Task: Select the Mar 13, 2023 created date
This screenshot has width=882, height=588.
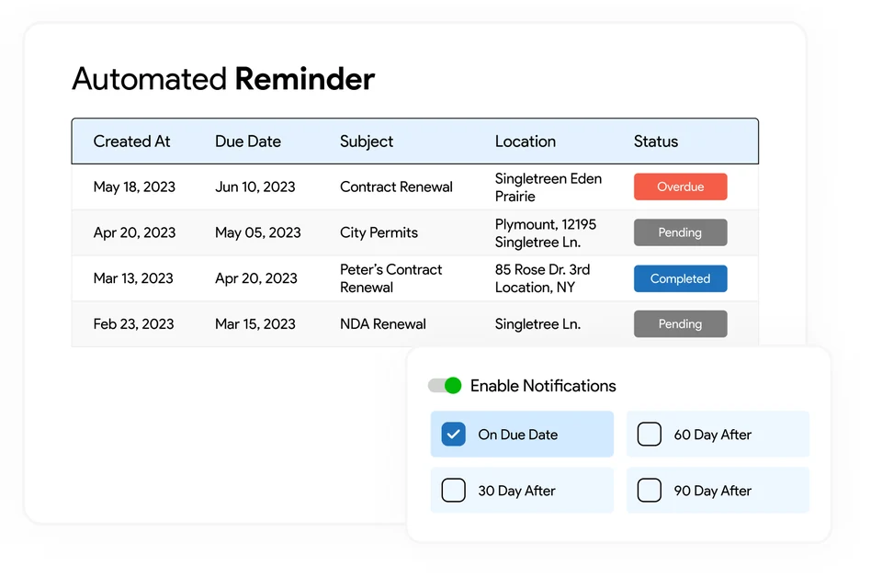Action: [133, 278]
